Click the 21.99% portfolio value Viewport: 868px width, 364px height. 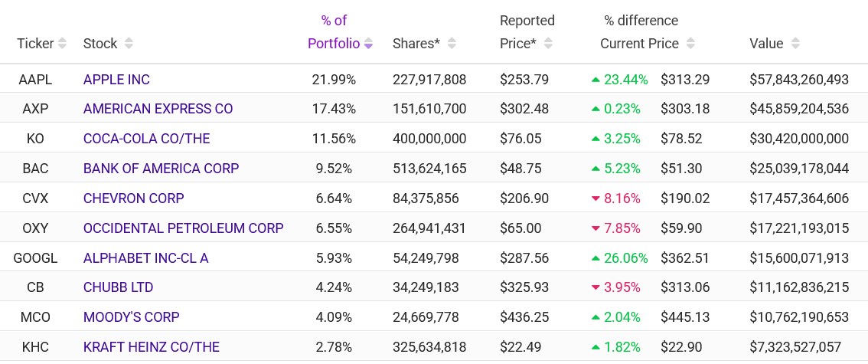(334, 80)
